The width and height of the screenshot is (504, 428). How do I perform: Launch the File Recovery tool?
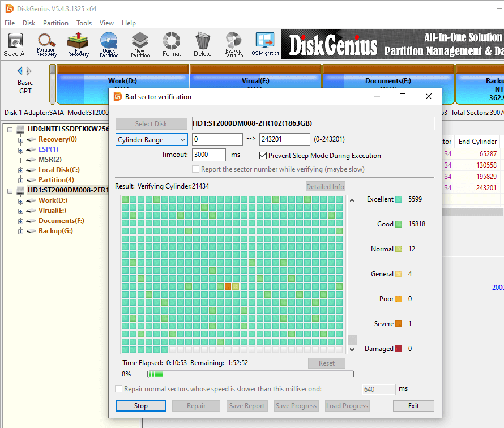point(78,44)
